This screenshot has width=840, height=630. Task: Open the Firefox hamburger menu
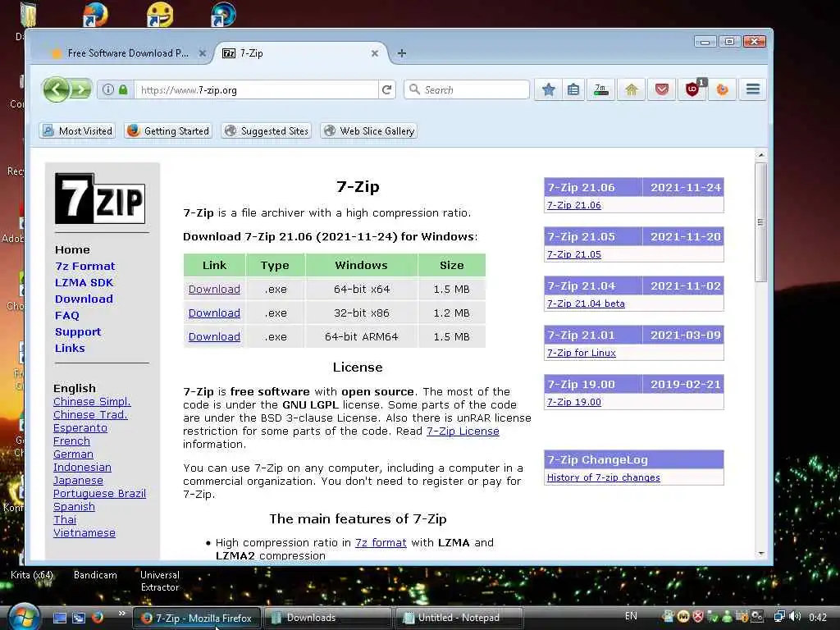pos(753,89)
